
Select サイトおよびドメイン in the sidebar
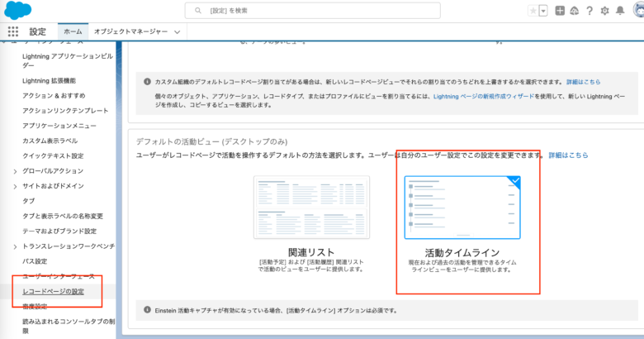[x=53, y=186]
